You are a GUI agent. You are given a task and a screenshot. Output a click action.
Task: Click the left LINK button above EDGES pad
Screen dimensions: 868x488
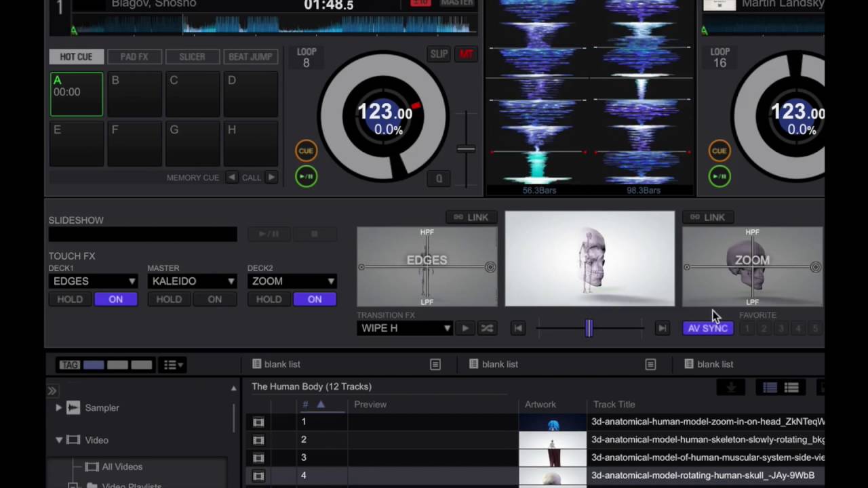pos(471,218)
